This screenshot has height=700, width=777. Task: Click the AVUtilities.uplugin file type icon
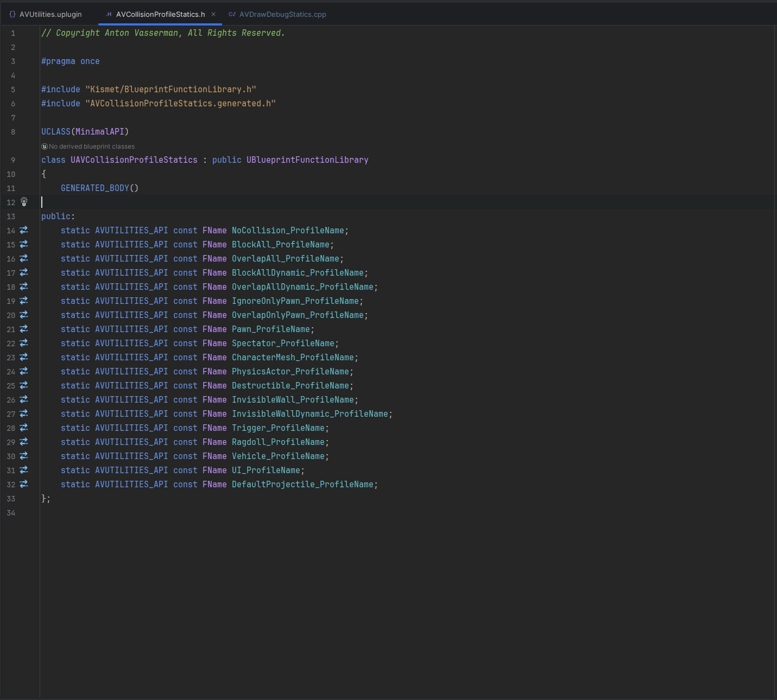pyautogui.click(x=12, y=15)
